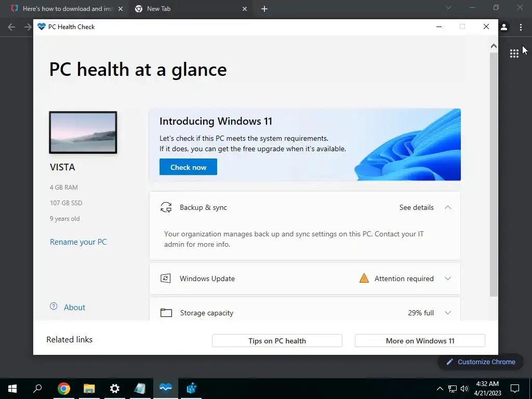Click the "107 GB SSD" spec text
532x399 pixels.
pos(66,203)
